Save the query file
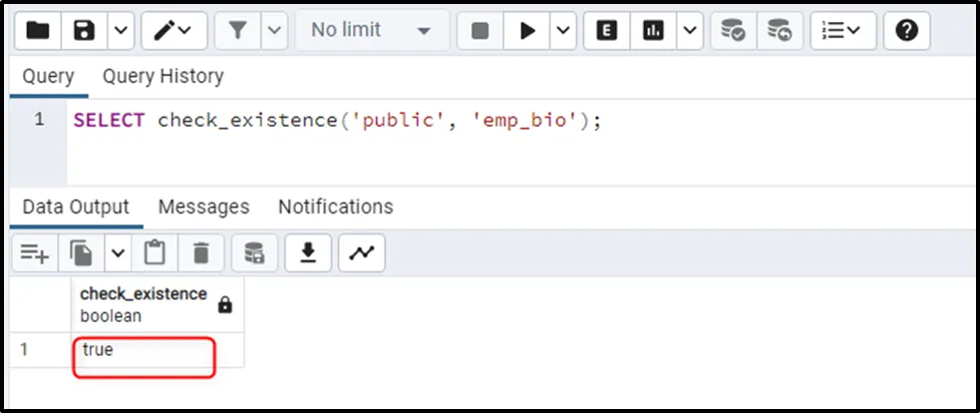 [x=85, y=31]
